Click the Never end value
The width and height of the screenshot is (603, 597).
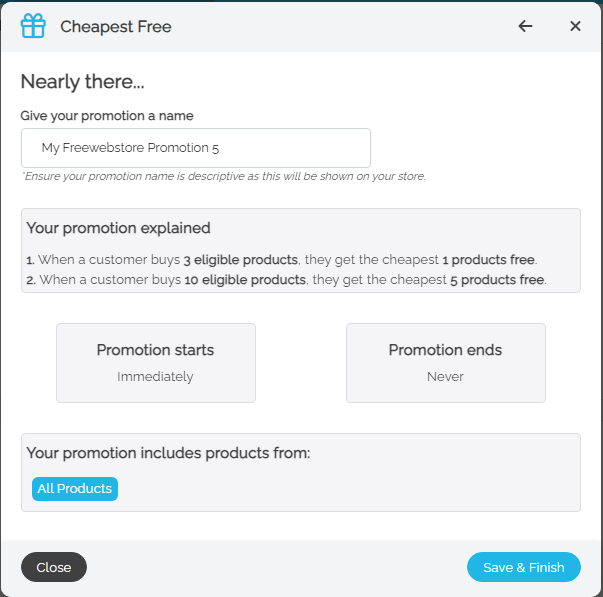[446, 377]
